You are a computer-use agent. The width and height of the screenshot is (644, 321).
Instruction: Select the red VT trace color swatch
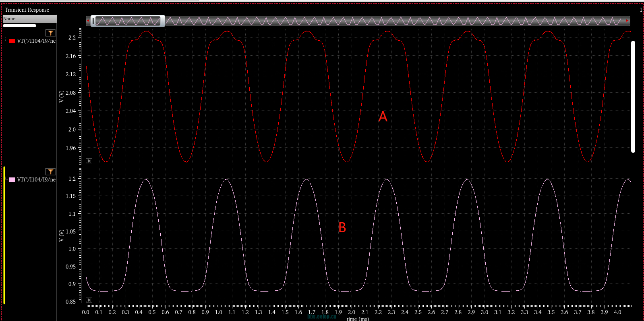tap(12, 41)
